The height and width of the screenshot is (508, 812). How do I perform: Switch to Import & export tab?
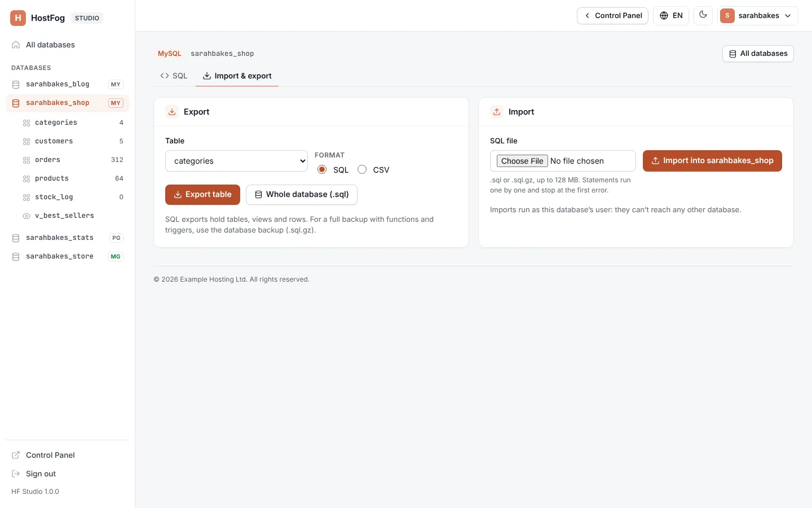(237, 76)
